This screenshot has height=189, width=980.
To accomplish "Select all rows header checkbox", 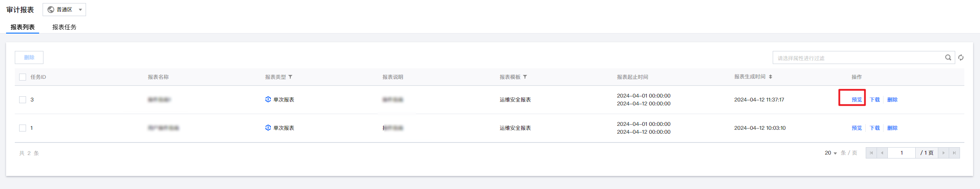I will [23, 77].
